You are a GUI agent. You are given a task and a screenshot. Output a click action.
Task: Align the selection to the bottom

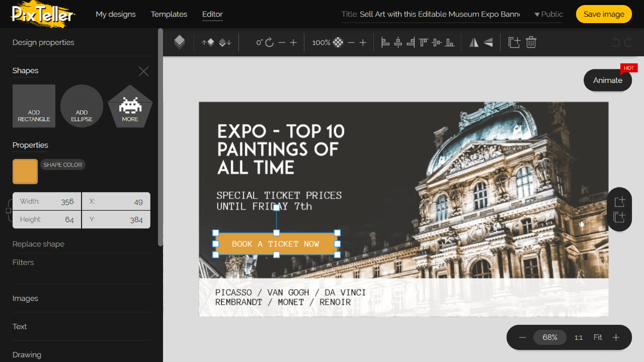450,42
